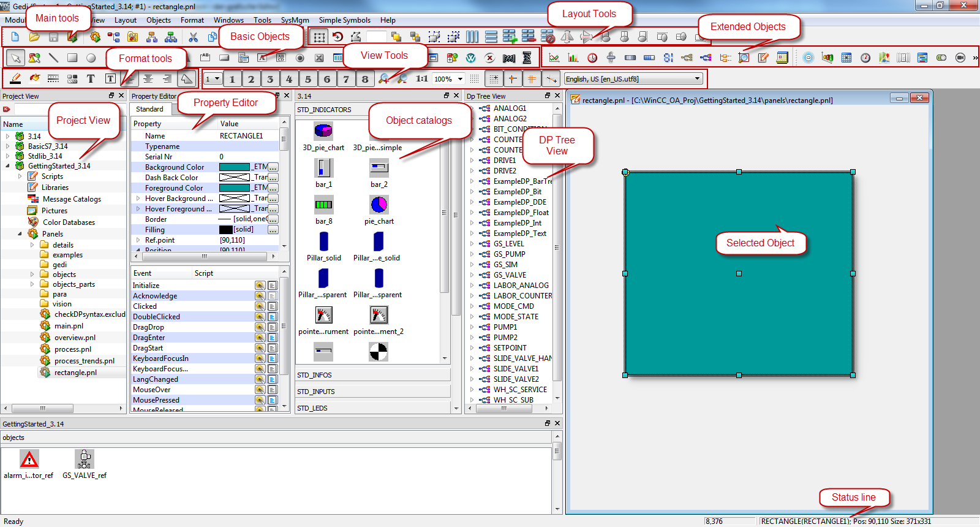Select the Rectangle shape tool

pyautogui.click(x=72, y=58)
